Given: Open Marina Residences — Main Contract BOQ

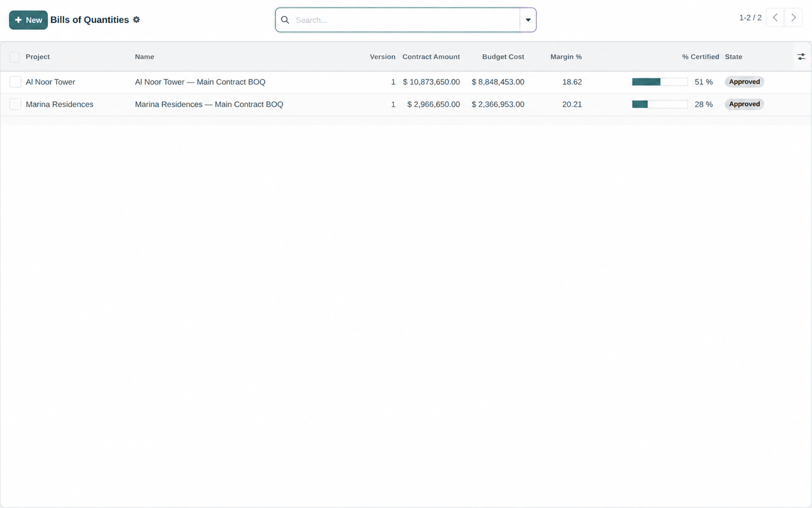Looking at the screenshot, I should pos(209,104).
